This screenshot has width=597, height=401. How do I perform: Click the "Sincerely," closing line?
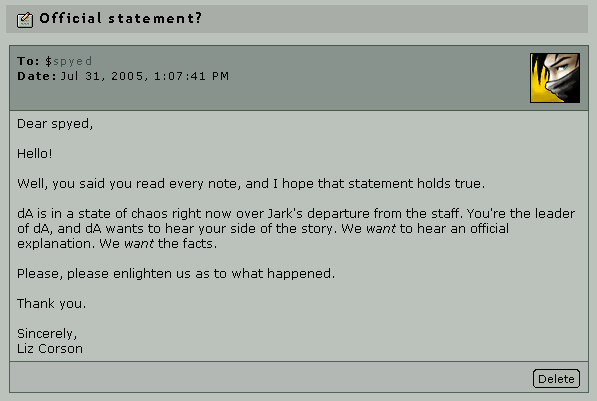click(x=47, y=334)
